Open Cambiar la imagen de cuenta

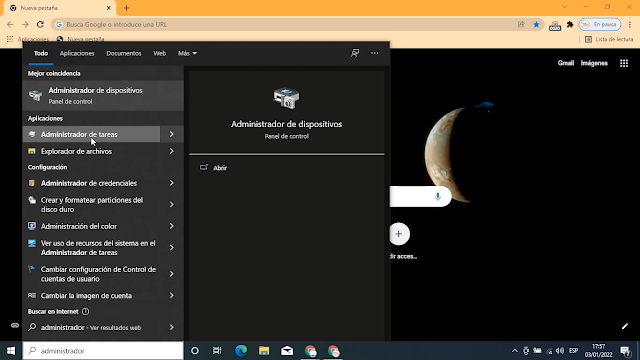coord(91,296)
